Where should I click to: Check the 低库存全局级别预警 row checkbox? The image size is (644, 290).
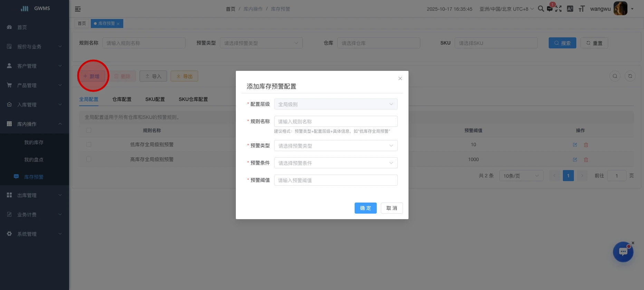pyautogui.click(x=89, y=144)
